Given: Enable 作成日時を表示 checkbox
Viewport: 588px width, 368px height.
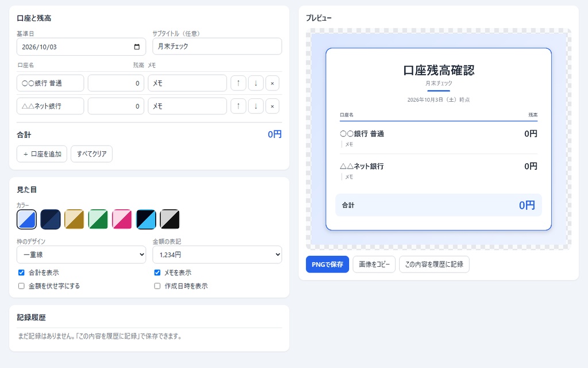Looking at the screenshot, I should pos(157,286).
